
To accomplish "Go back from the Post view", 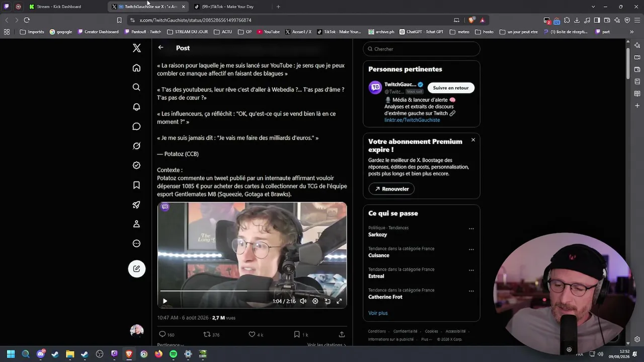I will (160, 48).
